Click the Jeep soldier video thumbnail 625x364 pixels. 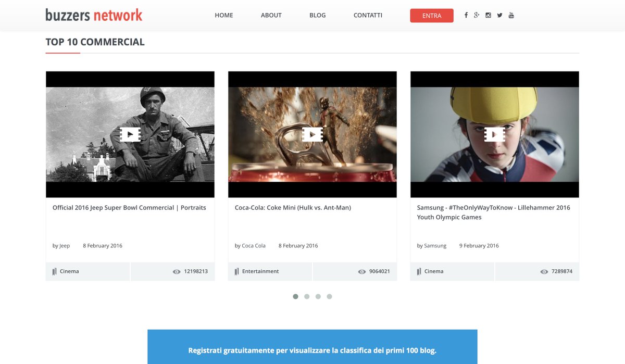[130, 134]
